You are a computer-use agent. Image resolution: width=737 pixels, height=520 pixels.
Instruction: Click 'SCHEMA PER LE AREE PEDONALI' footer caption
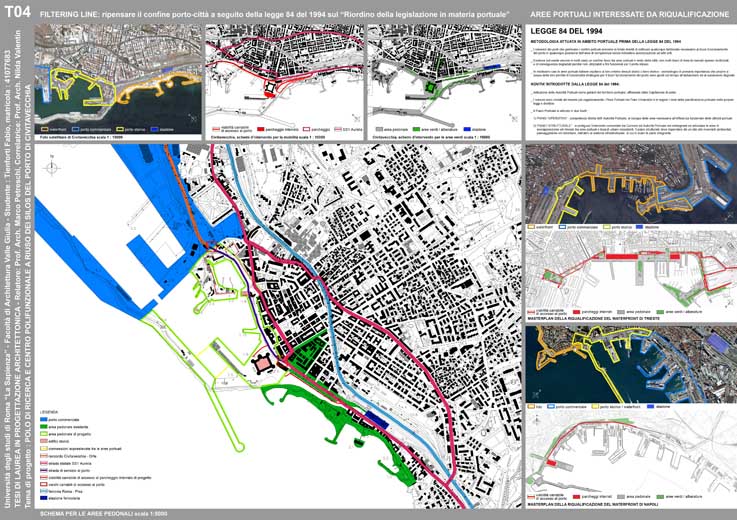[x=103, y=514]
